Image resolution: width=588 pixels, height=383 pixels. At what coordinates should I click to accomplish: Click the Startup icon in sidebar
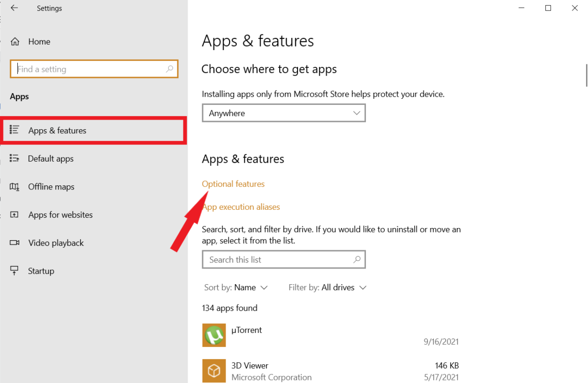pyautogui.click(x=15, y=271)
